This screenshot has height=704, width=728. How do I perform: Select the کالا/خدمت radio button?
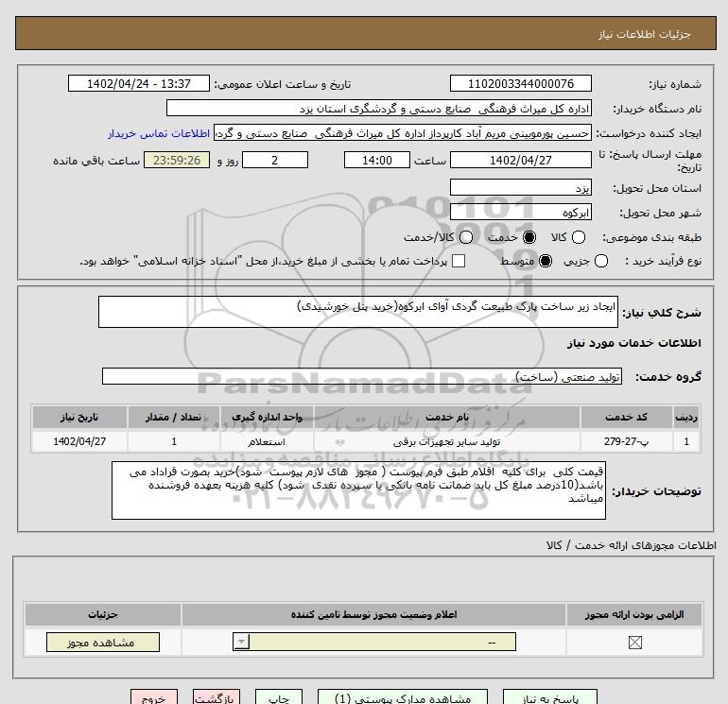(x=466, y=237)
